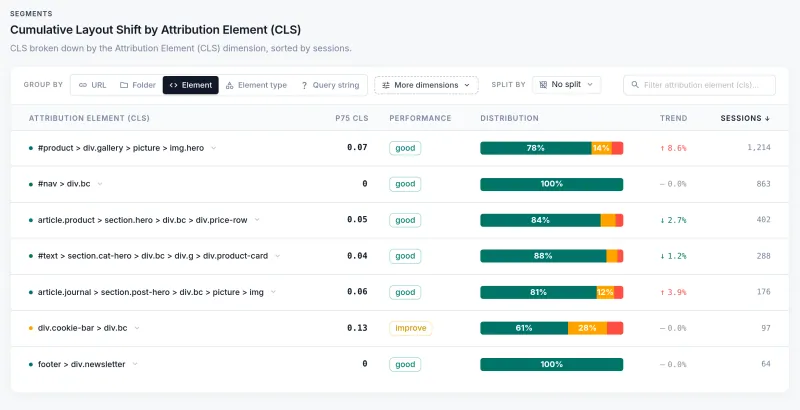Click the ↑ 3.9% trend value

click(x=673, y=292)
